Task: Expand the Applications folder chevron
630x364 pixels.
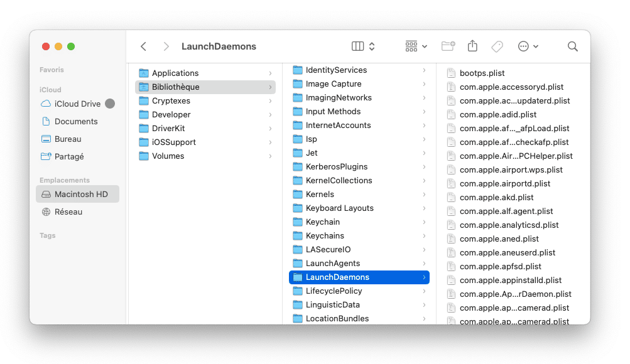Action: point(270,73)
